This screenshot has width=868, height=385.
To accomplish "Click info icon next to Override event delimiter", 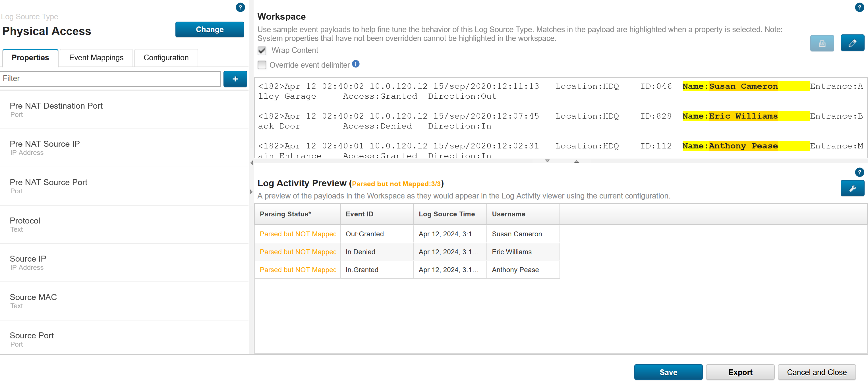I will [356, 64].
